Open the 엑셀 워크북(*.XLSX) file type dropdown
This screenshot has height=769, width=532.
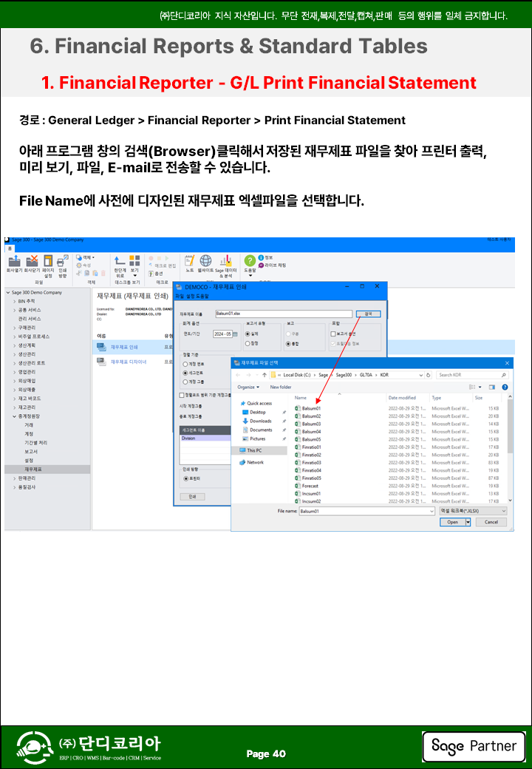point(473,511)
